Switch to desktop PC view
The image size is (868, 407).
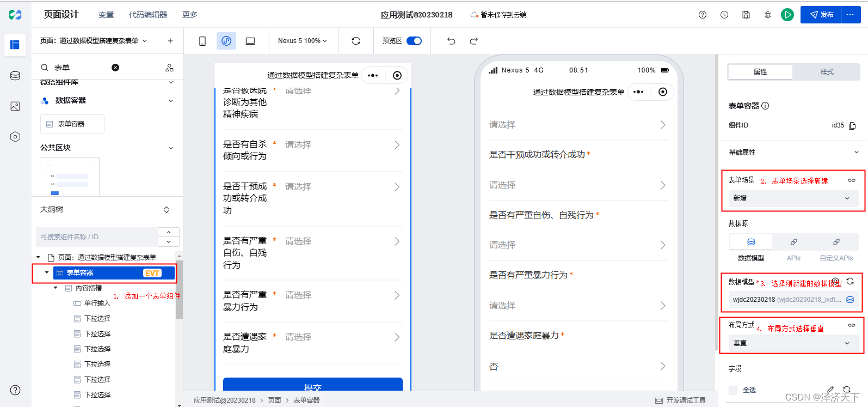[250, 41]
